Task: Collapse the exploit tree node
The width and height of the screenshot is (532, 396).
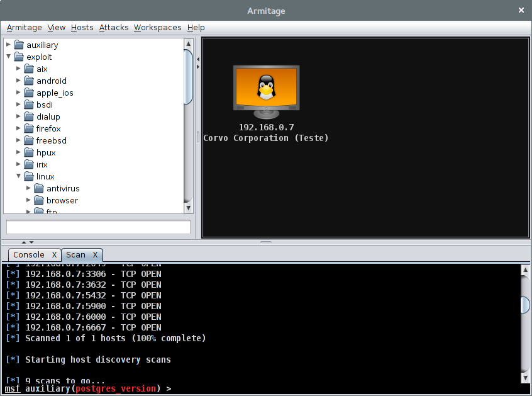Action: [8, 57]
